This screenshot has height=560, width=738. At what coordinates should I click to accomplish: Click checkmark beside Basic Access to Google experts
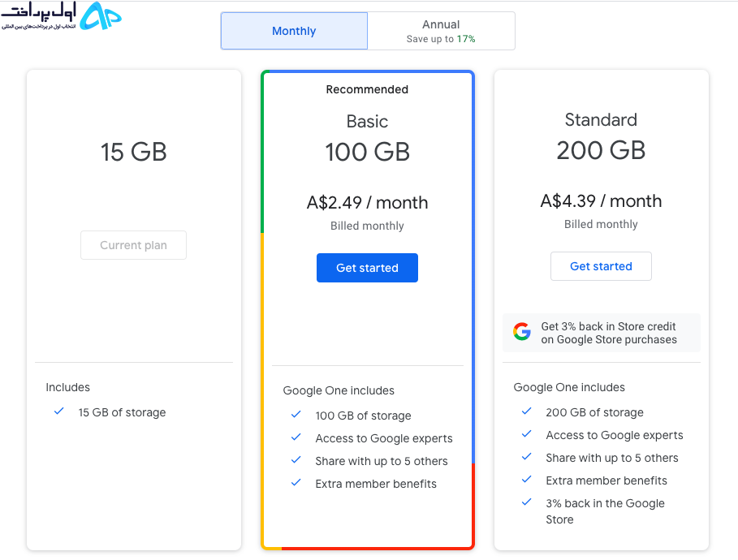(296, 437)
